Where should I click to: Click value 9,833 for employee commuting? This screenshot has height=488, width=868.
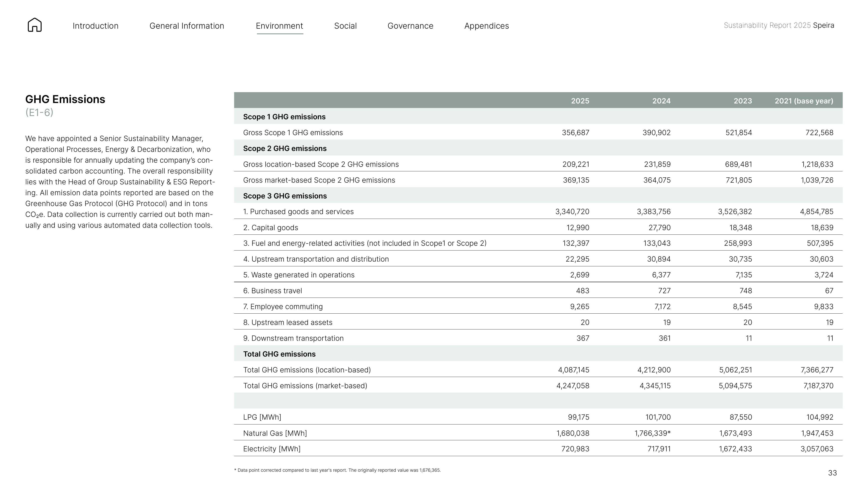pos(824,306)
